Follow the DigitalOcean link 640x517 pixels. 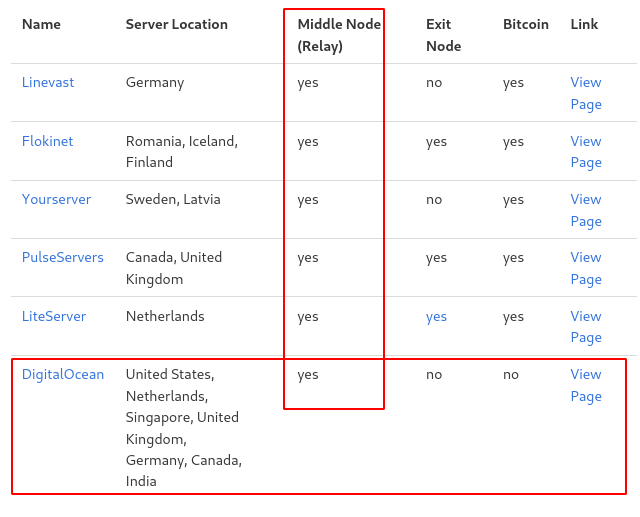tap(62, 374)
